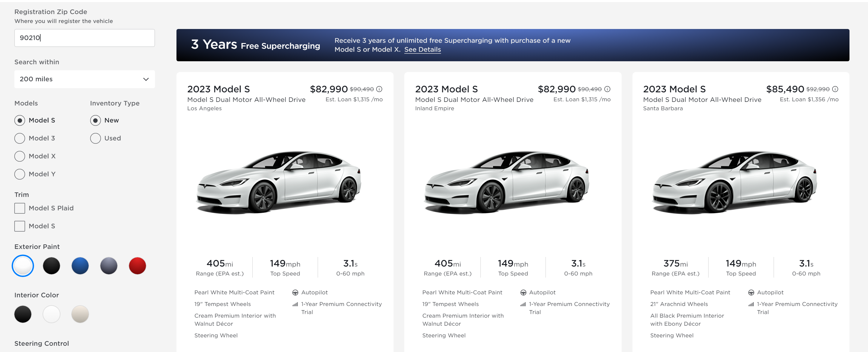Select Used inventory type
Viewport: 868px width, 352px height.
click(95, 138)
